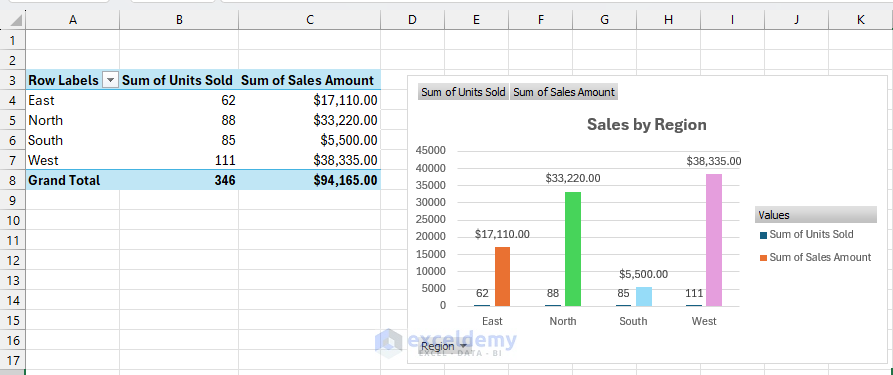Click the $38,335.00 data label in chart
893x375 pixels.
point(714,161)
